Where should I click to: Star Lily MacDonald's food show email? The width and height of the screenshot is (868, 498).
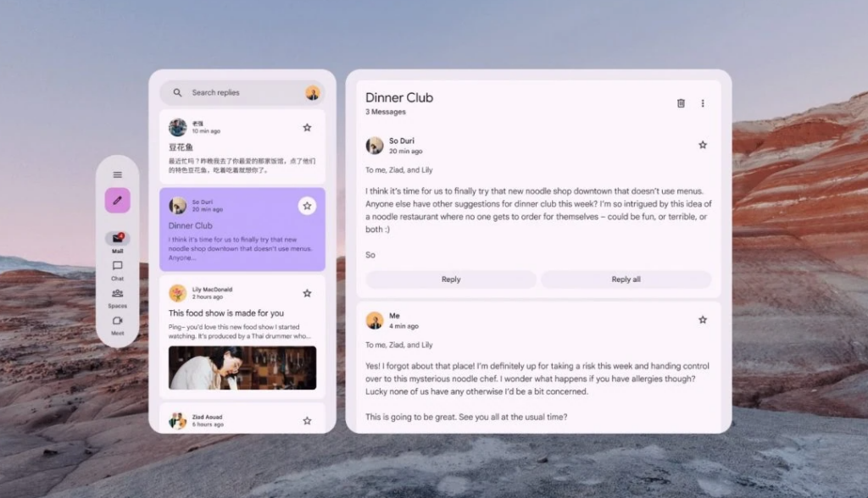(x=307, y=293)
